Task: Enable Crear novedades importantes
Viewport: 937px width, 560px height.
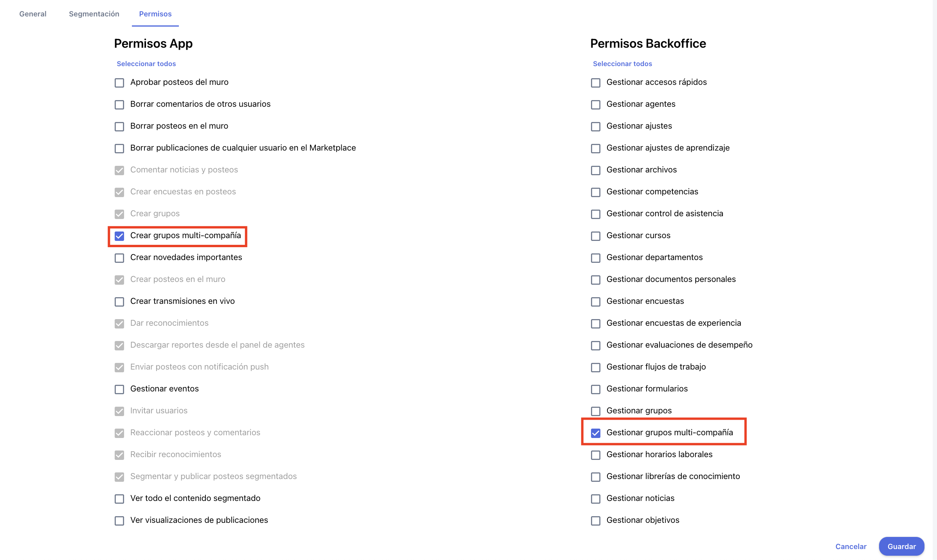Action: tap(119, 258)
